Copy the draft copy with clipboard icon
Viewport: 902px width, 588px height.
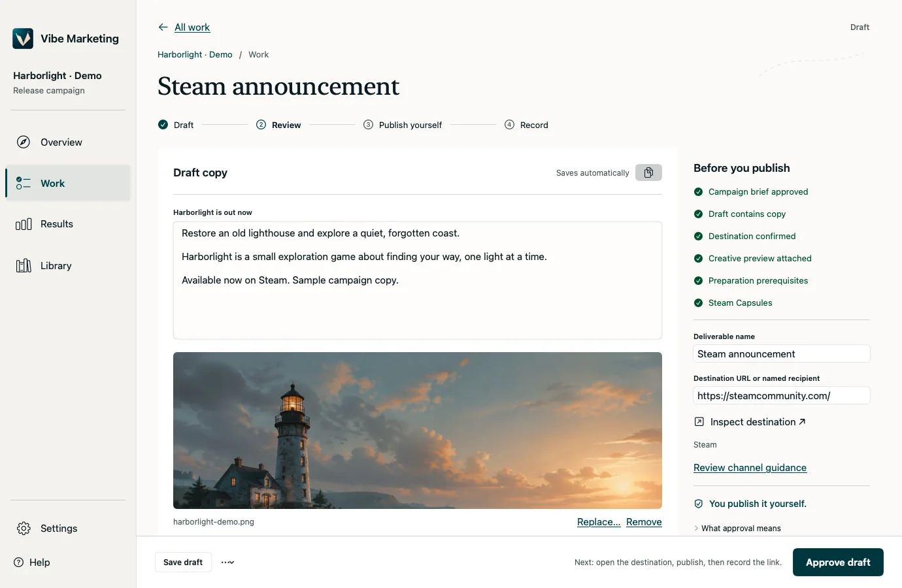pos(648,172)
